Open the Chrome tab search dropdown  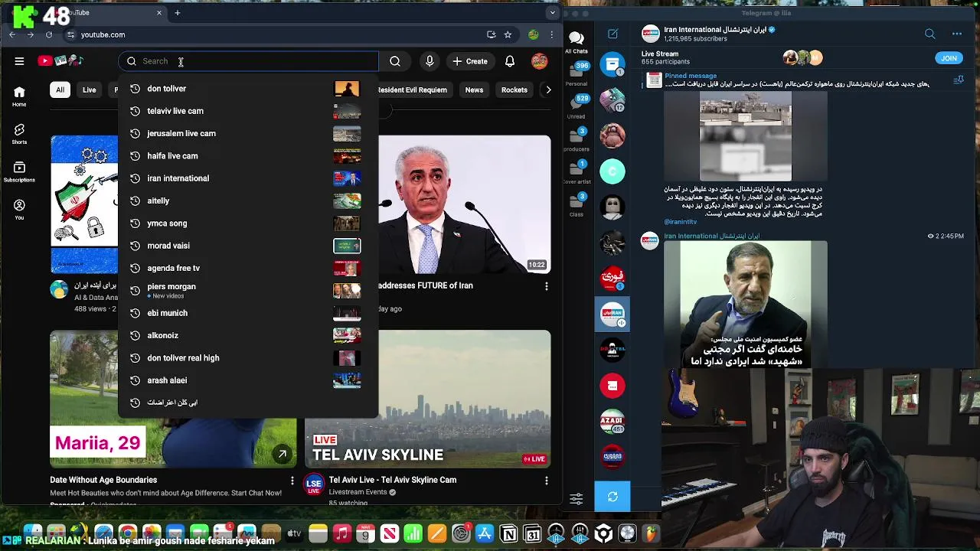tap(552, 12)
